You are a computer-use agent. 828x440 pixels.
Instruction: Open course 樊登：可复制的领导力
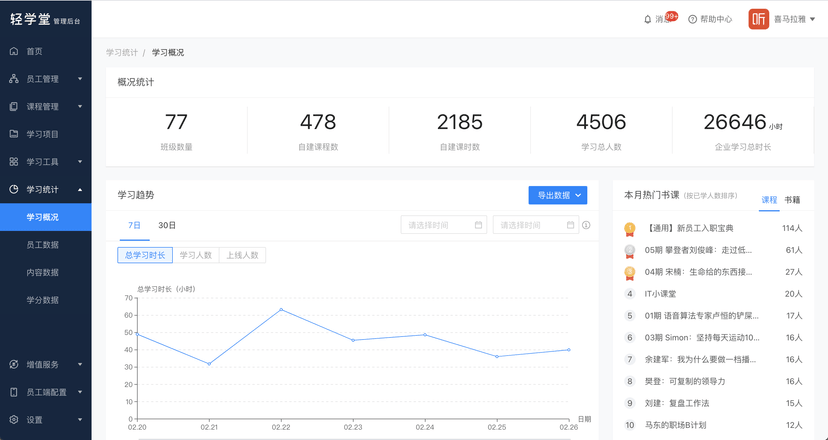pos(685,381)
